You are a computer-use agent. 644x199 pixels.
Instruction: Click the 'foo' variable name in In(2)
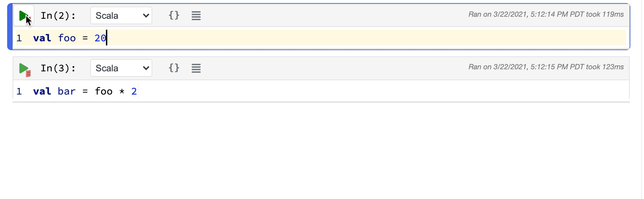(x=67, y=38)
